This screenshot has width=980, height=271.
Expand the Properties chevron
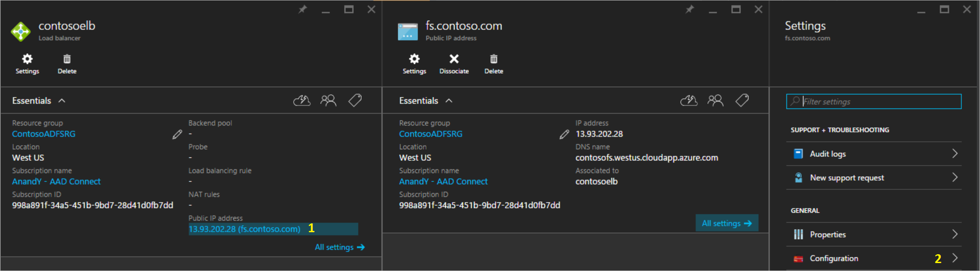[x=955, y=234]
